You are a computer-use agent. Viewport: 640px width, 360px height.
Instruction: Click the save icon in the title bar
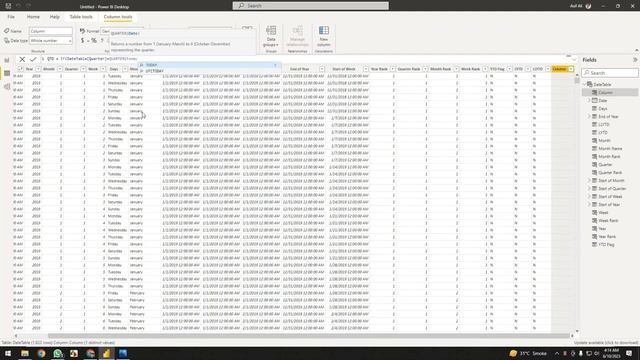[x=8, y=6]
